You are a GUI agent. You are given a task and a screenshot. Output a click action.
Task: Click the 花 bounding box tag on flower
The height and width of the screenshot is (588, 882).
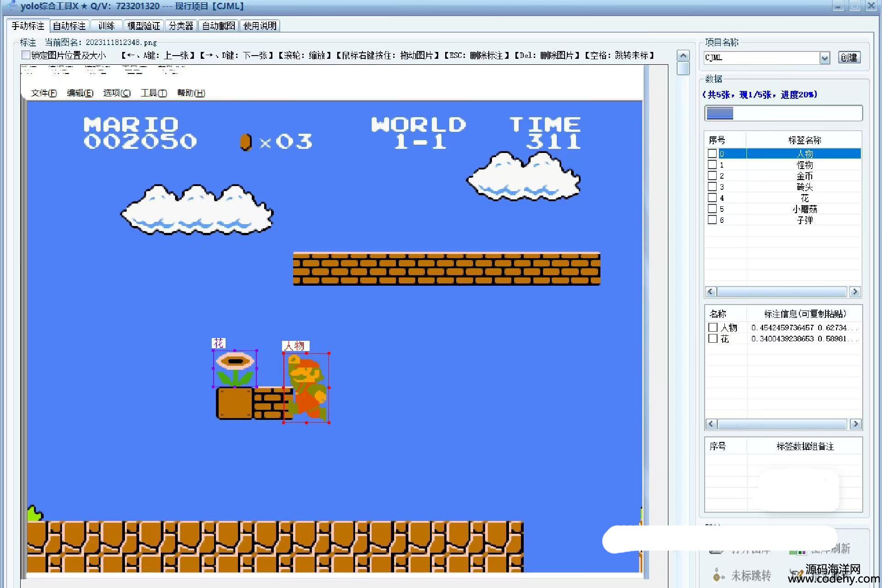pyautogui.click(x=219, y=343)
